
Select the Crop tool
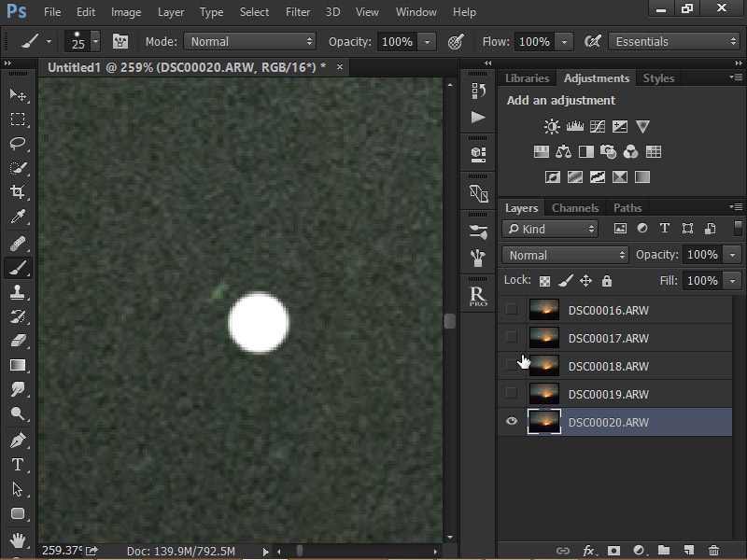[18, 192]
